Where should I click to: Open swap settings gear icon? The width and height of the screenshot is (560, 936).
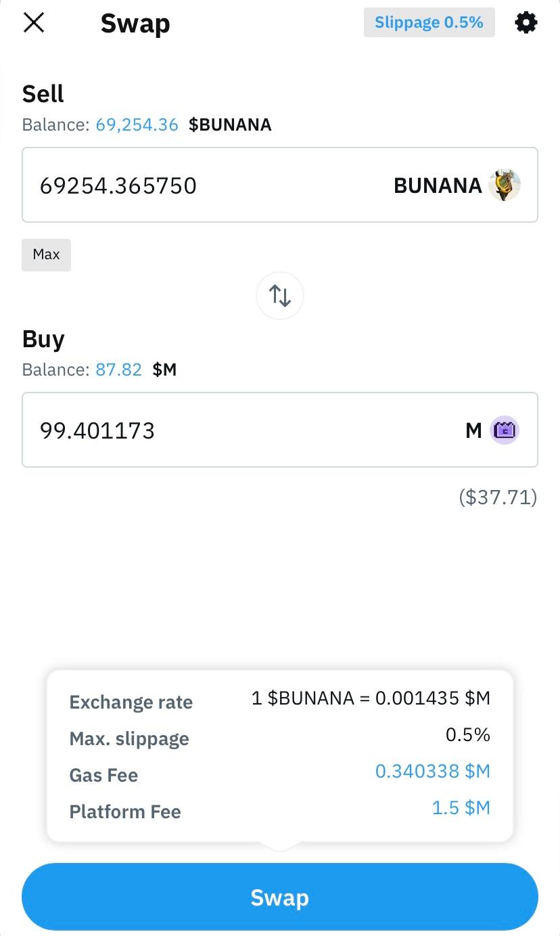click(x=526, y=23)
